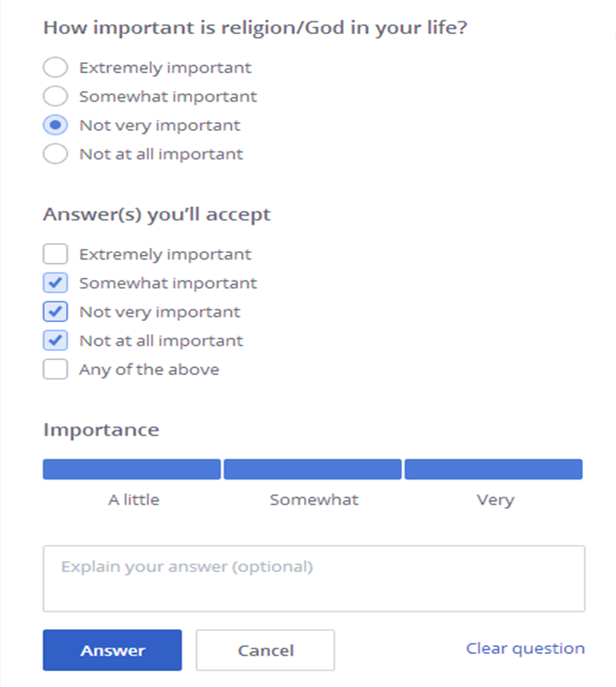The image size is (616, 687).
Task: Choose 'Somewhat important' radio option
Action: tap(55, 96)
